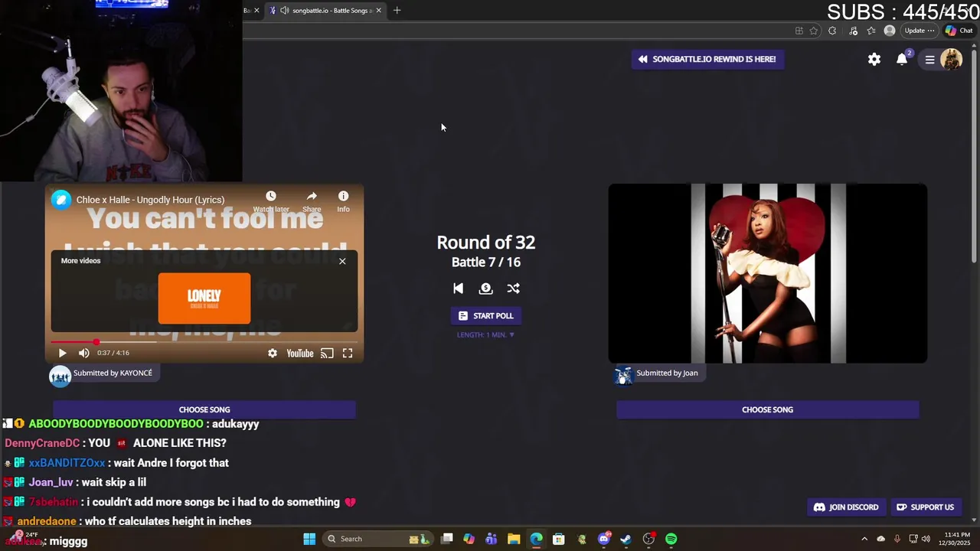Click the Share arrow on video
Viewport: 980px width, 551px height.
(x=312, y=197)
